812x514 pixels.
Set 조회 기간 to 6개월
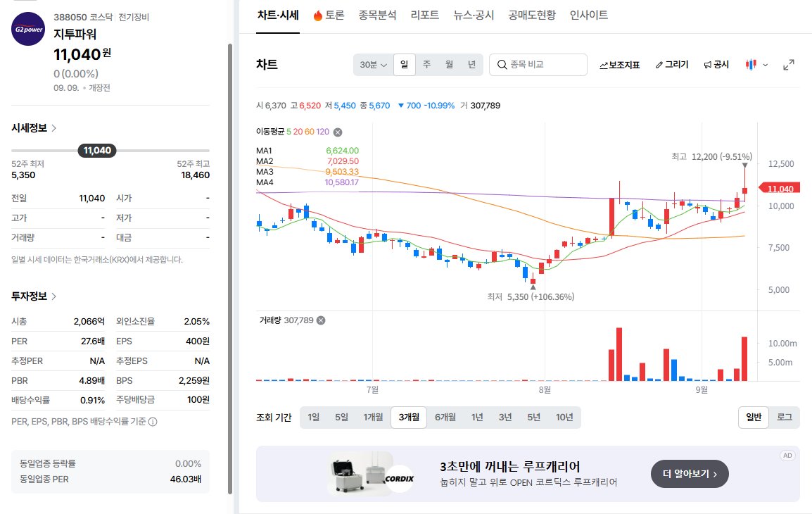click(x=445, y=417)
